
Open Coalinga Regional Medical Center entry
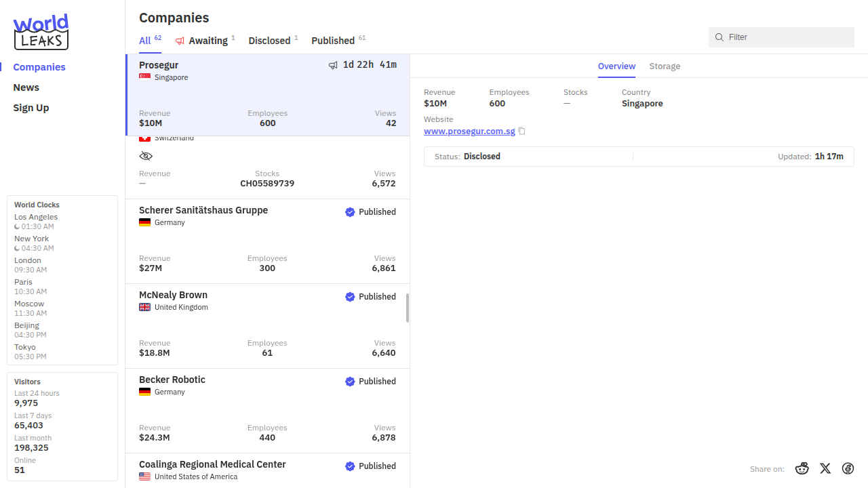[x=268, y=470]
